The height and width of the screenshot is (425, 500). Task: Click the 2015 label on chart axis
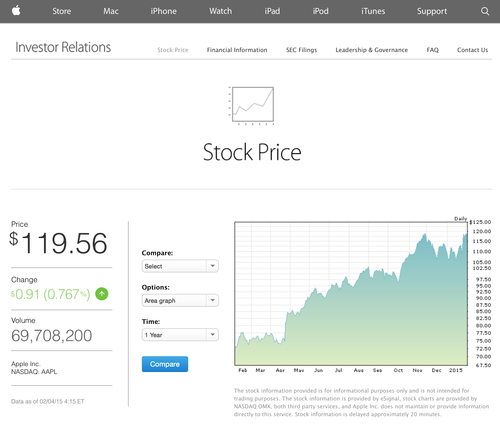456,370
